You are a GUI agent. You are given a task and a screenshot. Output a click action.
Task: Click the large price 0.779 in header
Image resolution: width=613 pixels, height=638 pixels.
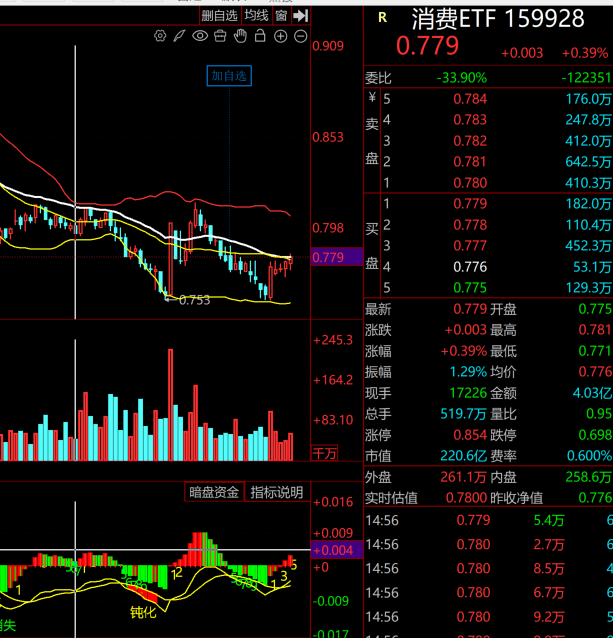427,46
